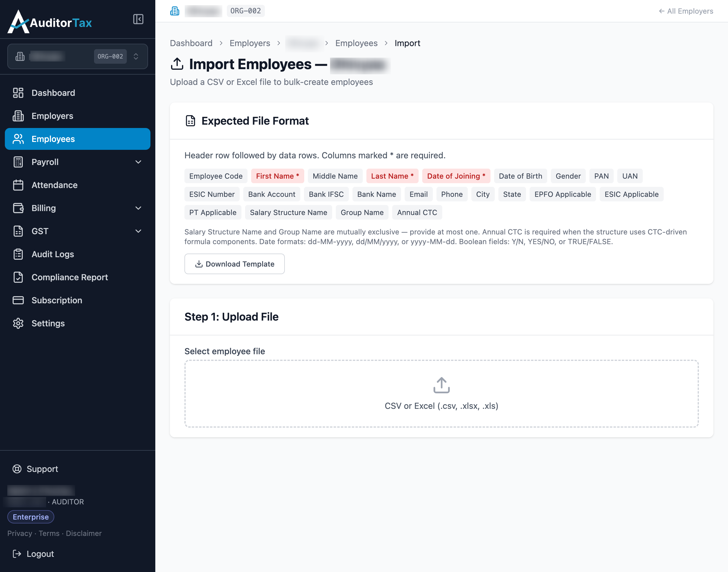Image resolution: width=728 pixels, height=572 pixels.
Task: Click the EPFO Applicable column chip
Action: (563, 194)
